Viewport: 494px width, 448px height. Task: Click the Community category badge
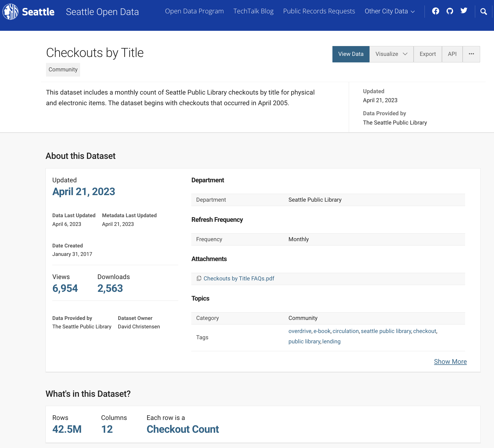click(x=63, y=69)
